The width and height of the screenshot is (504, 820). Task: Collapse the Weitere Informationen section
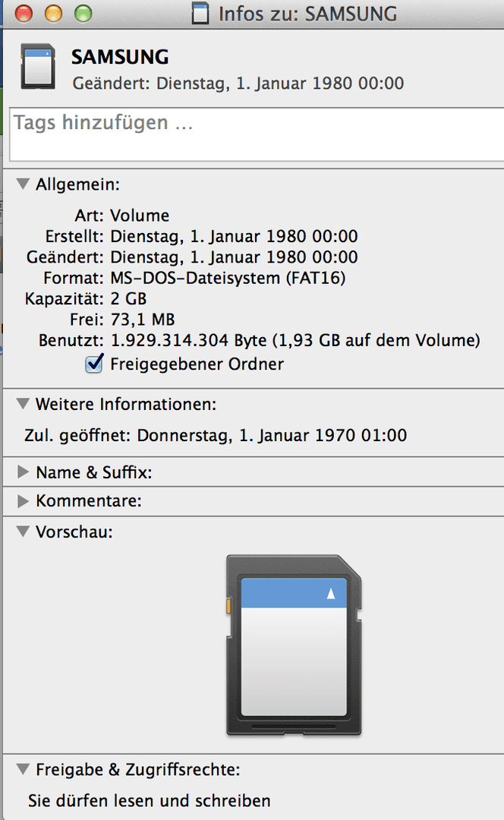(x=23, y=404)
